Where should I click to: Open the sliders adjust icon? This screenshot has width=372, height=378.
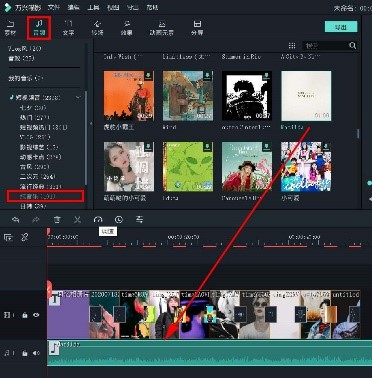139,219
